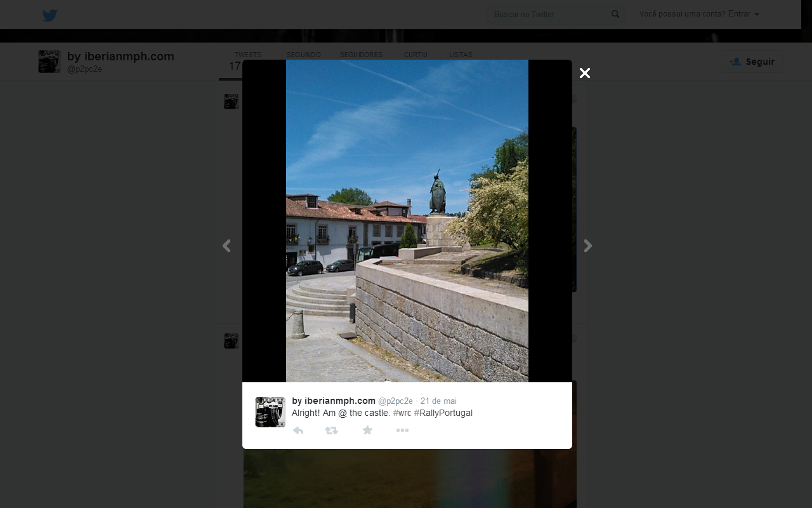Screen dimensions: 812x508
Task: Click the #wrc hashtag link
Action: click(x=402, y=413)
